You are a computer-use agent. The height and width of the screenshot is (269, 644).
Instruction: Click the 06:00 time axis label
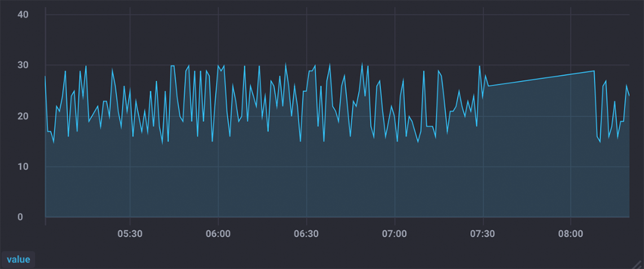tap(218, 233)
